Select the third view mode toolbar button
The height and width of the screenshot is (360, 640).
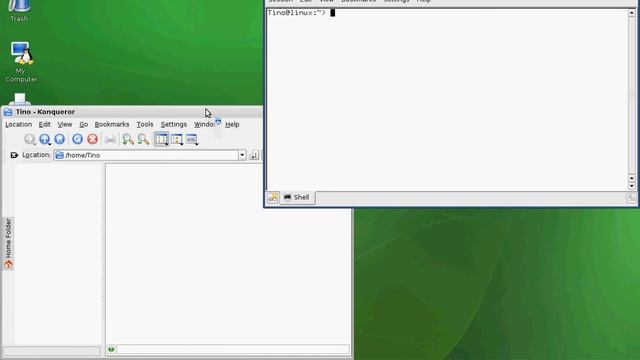point(191,139)
